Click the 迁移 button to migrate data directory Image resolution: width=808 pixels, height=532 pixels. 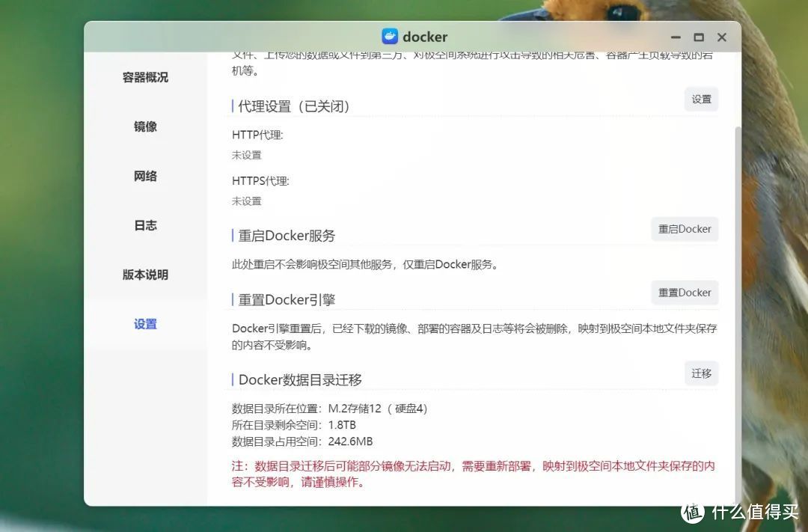[x=700, y=373]
